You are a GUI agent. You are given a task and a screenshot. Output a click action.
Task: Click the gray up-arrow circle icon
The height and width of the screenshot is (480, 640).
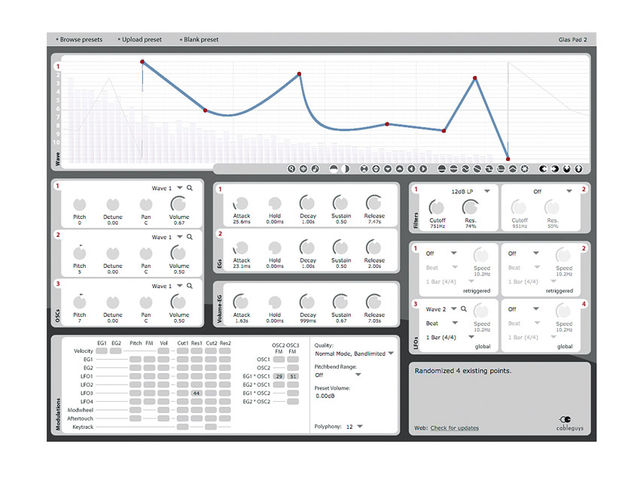[x=400, y=169]
